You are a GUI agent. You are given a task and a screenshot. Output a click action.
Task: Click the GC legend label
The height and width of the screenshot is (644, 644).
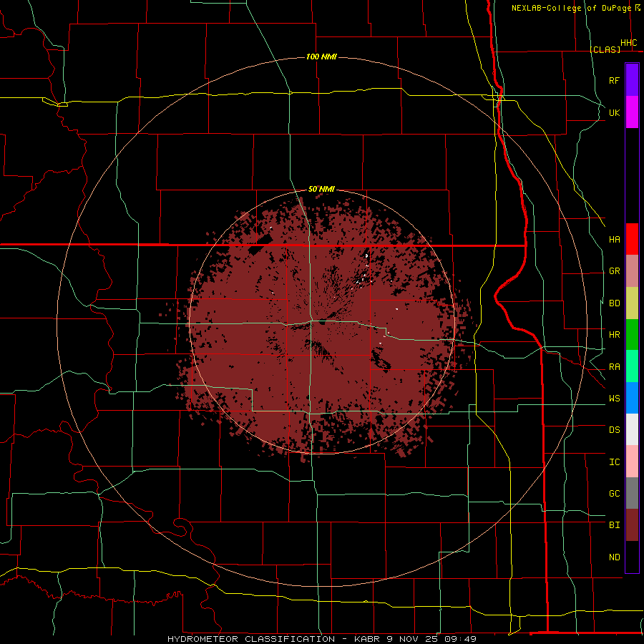click(x=615, y=493)
